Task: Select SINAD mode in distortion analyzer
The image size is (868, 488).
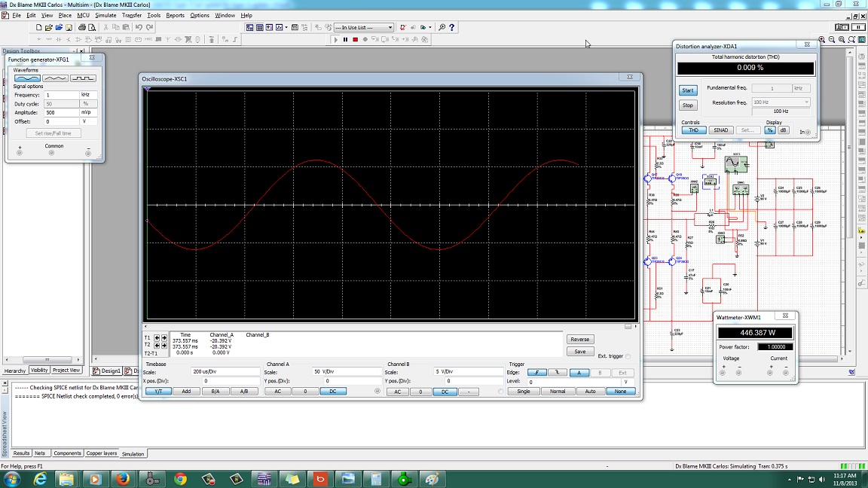Action: tap(721, 130)
